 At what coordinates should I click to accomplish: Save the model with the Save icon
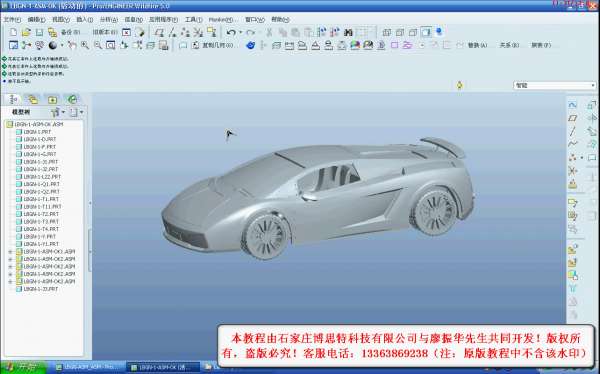[x=39, y=33]
